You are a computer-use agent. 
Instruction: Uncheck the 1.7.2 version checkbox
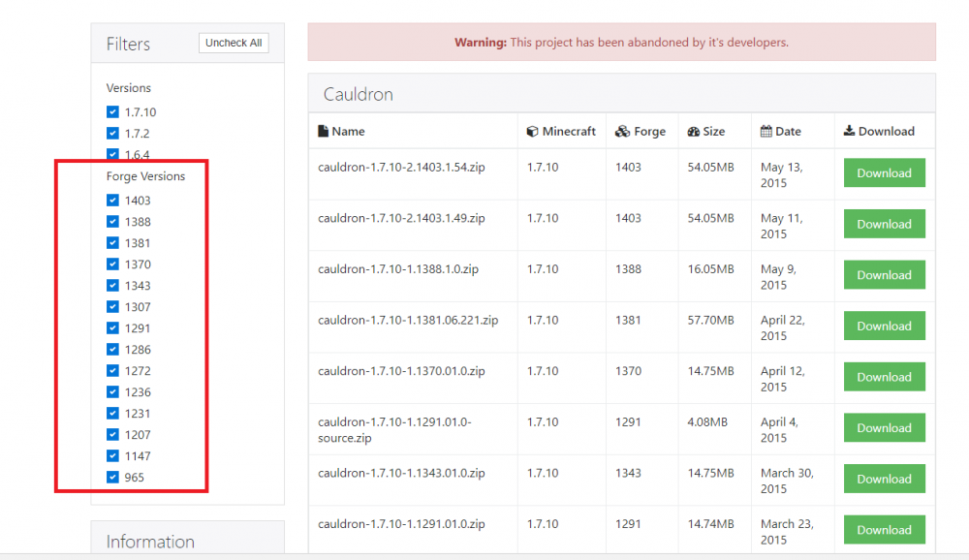click(112, 133)
